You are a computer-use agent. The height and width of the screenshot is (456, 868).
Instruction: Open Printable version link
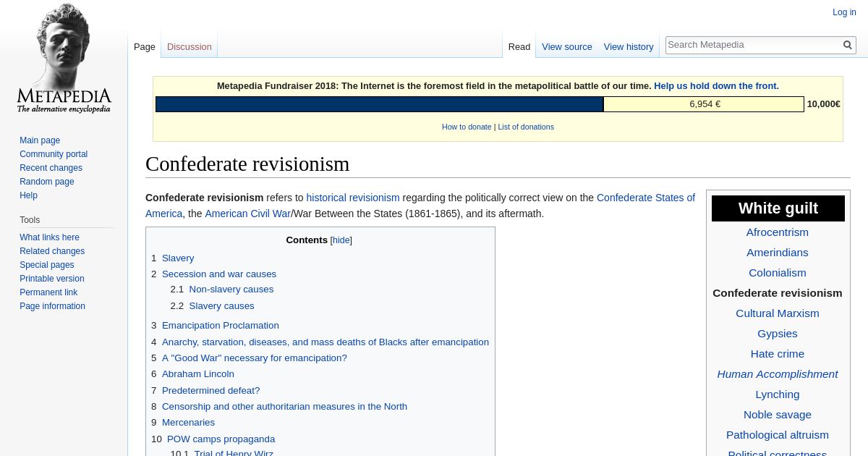pyautogui.click(x=52, y=279)
